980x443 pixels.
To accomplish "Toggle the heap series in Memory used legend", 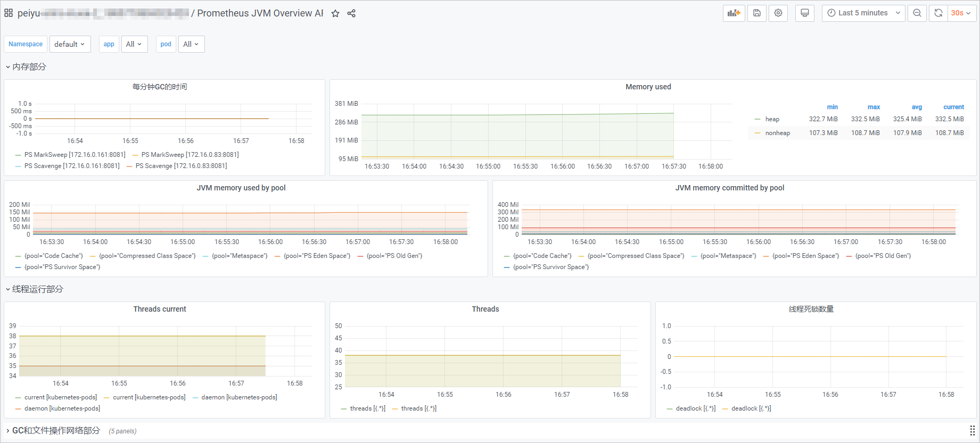I will point(772,119).
